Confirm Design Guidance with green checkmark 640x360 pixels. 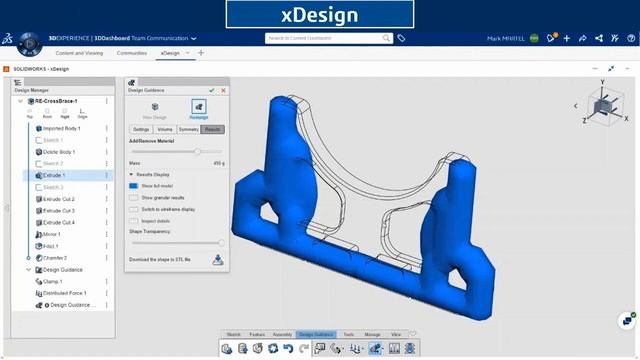tap(211, 90)
